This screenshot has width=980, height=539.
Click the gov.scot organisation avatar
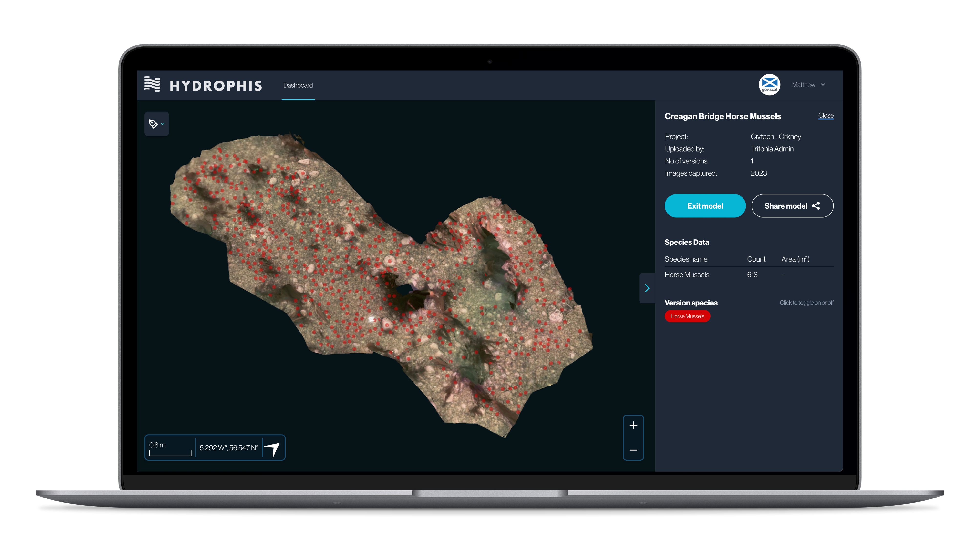(x=769, y=85)
